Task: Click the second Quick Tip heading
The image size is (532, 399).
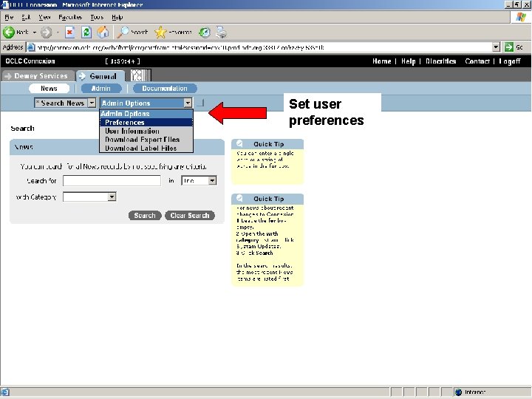Action: click(268, 199)
